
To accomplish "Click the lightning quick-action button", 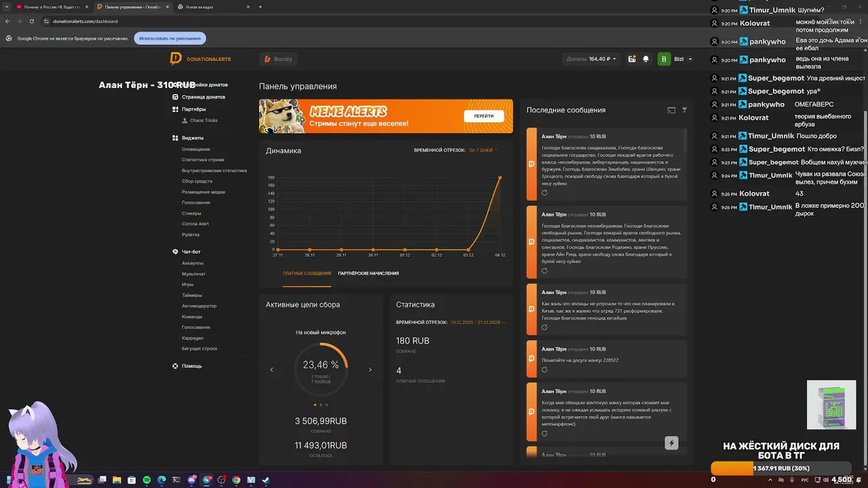I will [671, 443].
